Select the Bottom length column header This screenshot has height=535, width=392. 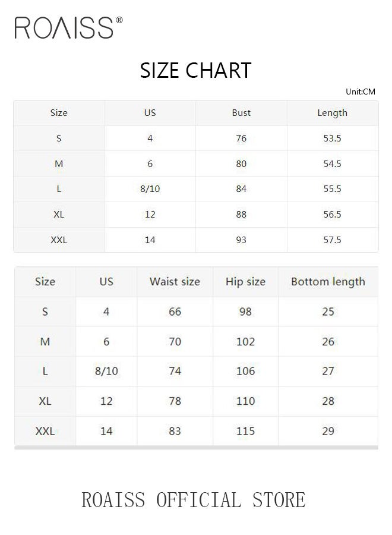point(328,282)
